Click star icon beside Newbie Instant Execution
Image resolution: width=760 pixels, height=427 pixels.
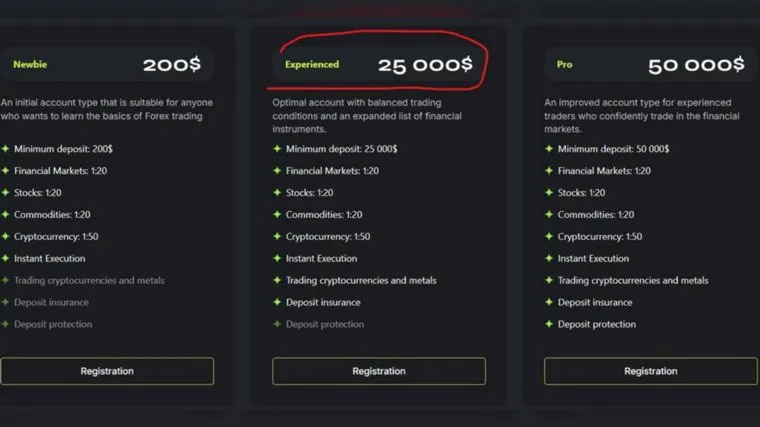tap(5, 259)
